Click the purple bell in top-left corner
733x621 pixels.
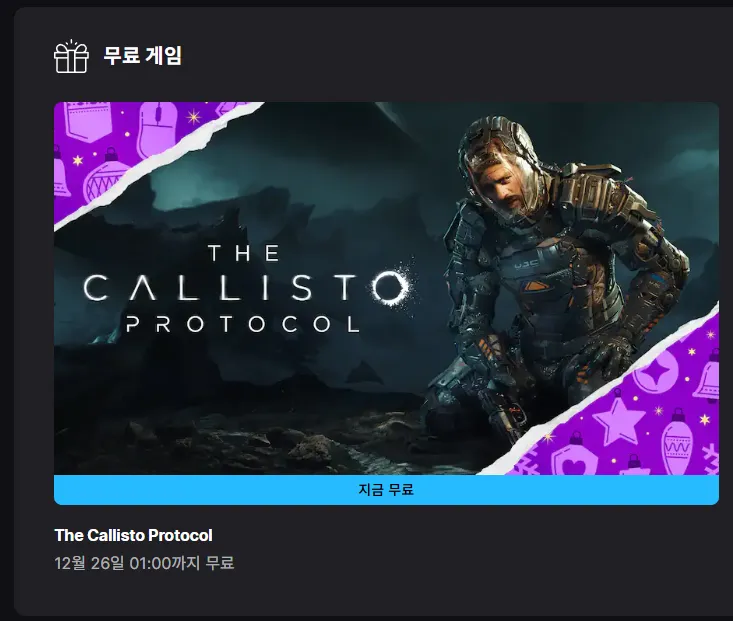(x=62, y=171)
